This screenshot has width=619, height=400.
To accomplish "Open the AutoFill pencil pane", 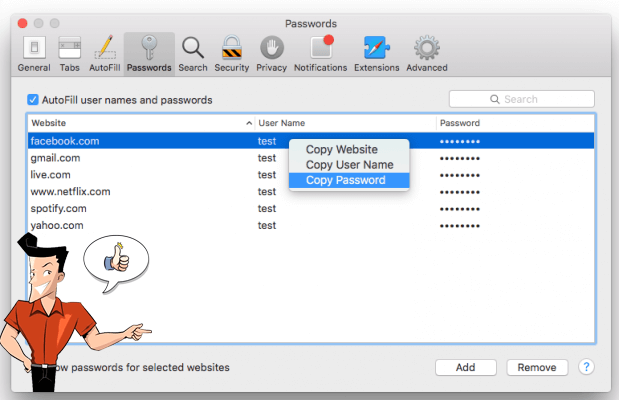I will tap(105, 54).
